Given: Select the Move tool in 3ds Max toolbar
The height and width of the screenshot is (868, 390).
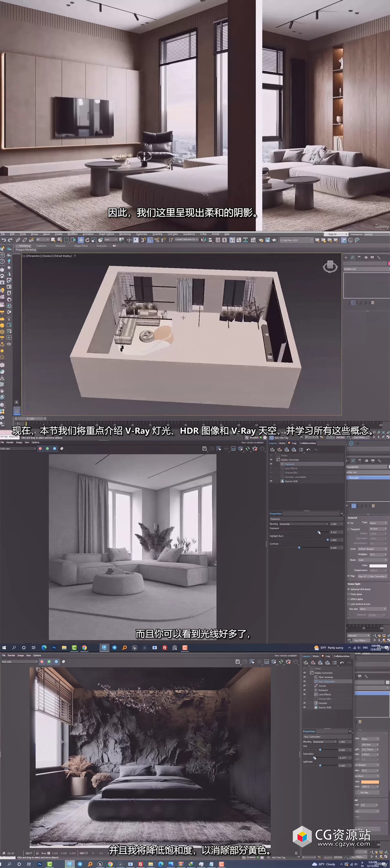Looking at the screenshot, I should 81,240.
